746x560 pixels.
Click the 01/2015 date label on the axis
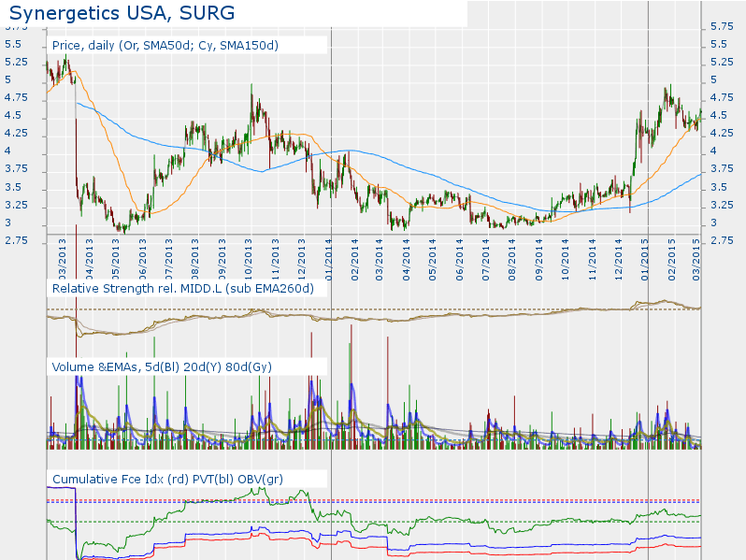point(645,260)
